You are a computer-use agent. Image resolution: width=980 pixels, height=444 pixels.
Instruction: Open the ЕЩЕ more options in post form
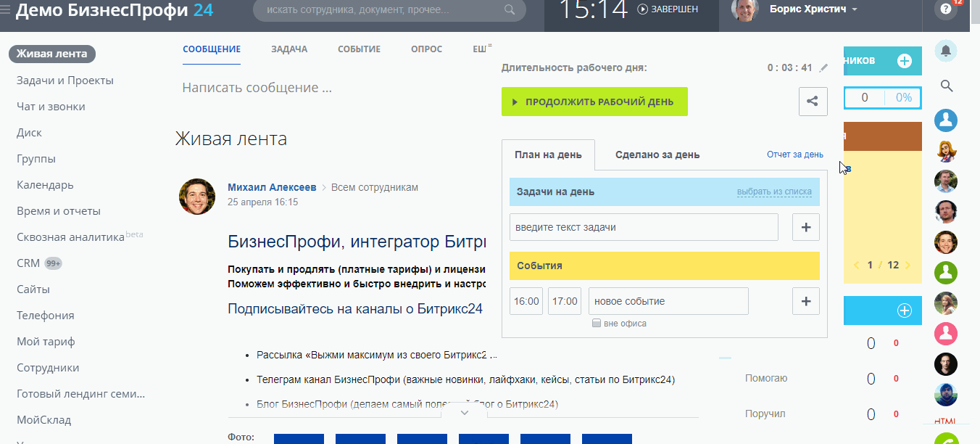click(x=479, y=49)
